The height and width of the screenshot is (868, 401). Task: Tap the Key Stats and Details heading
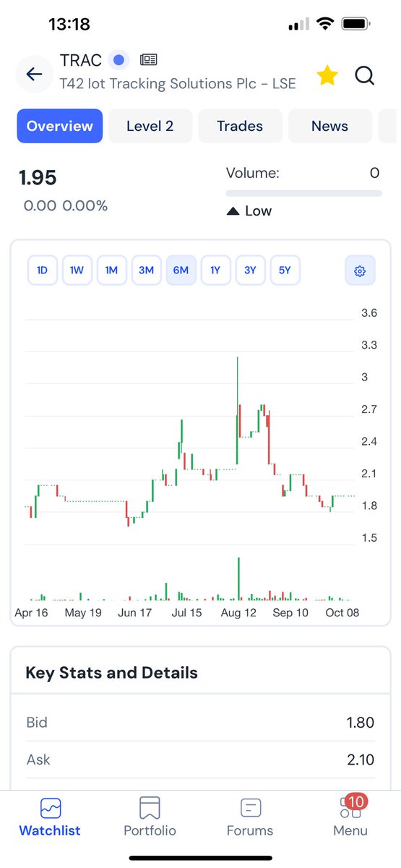111,673
